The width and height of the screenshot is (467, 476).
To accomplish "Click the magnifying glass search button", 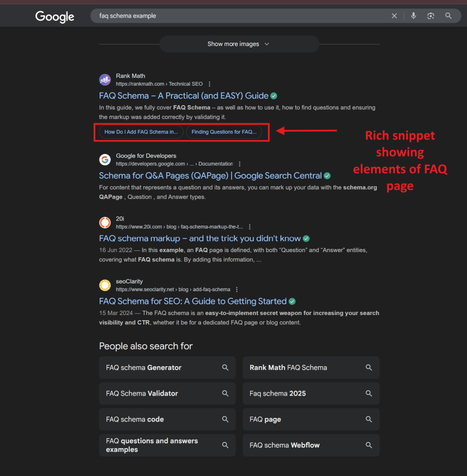I will tap(448, 16).
